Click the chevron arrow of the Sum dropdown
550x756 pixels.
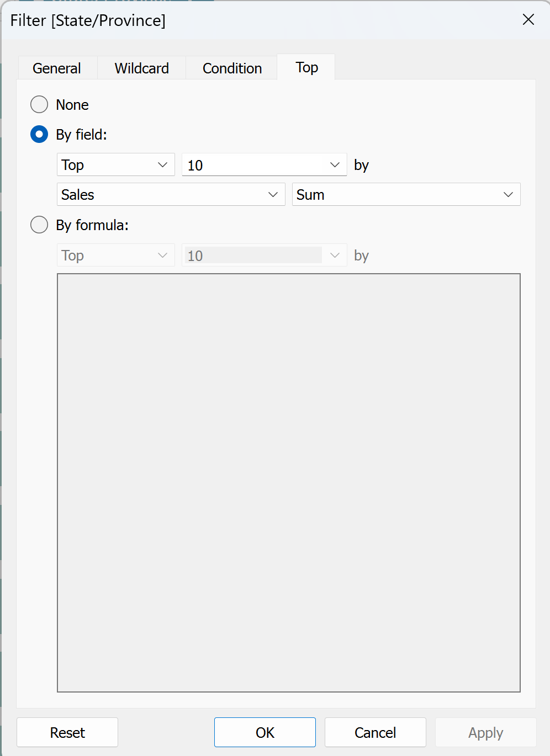point(509,194)
